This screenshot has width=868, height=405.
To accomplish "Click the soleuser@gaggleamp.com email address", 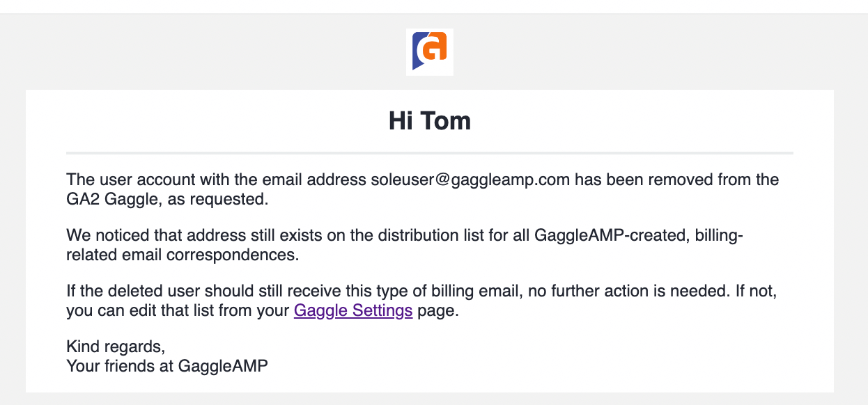I will coord(470,180).
